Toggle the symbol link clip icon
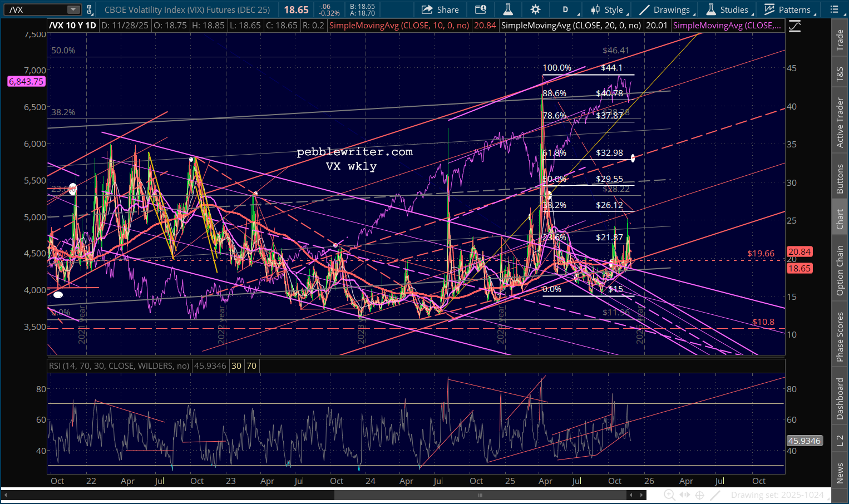Image resolution: width=849 pixels, height=504 pixels. (x=90, y=9)
